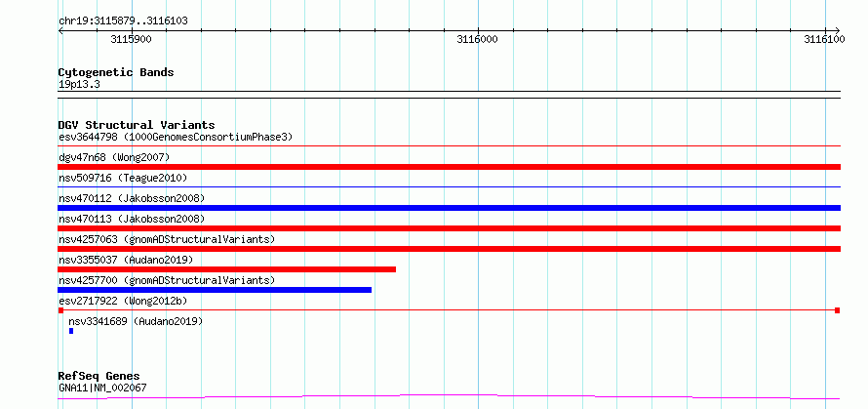Viewport: 868px width, 409px height.
Task: Click the 3116000 ruler coordinate
Action: coord(477,39)
